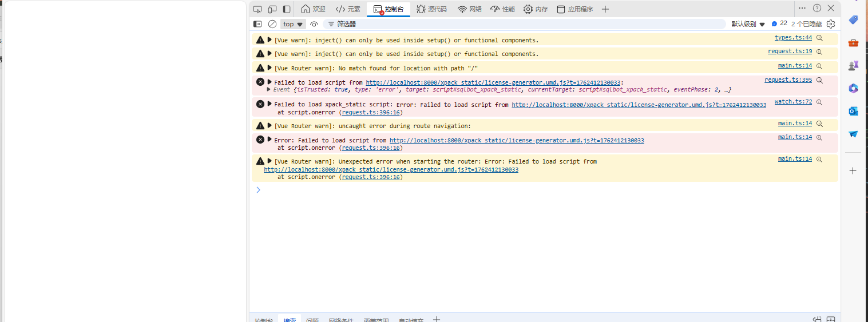Open the request.ts:395 source link
This screenshot has height=322, width=868.
click(x=788, y=80)
